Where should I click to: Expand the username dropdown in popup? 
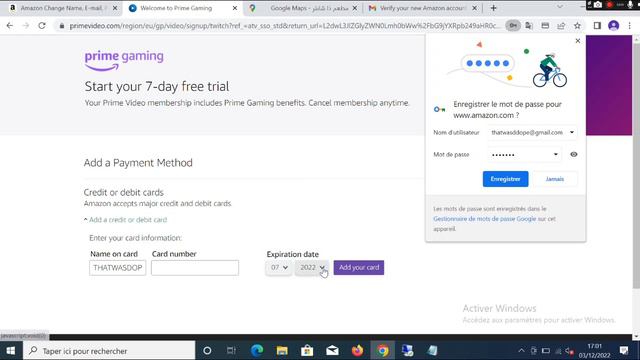tap(572, 132)
